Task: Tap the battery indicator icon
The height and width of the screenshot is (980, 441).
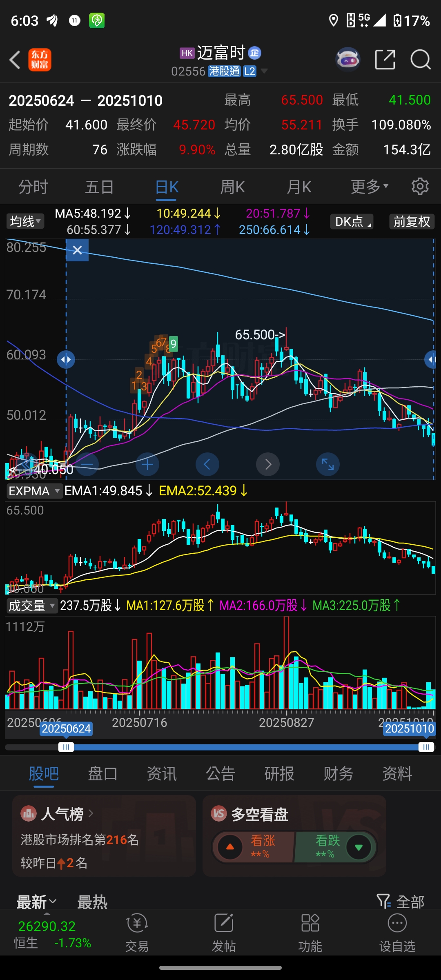Action: [x=397, y=20]
